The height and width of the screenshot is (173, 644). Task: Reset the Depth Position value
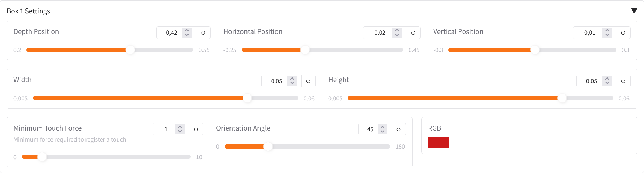coord(203,33)
